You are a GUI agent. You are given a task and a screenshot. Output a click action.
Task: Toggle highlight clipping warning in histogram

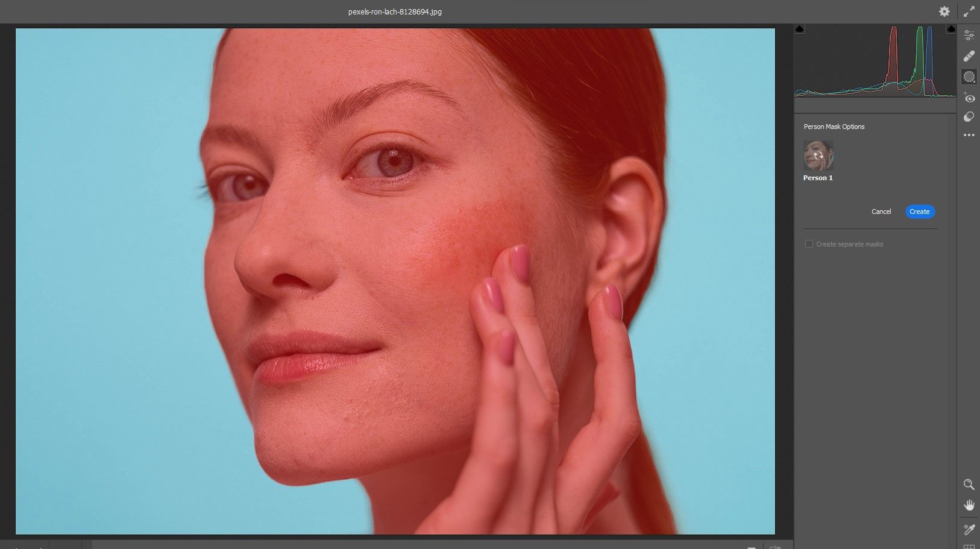(x=951, y=29)
